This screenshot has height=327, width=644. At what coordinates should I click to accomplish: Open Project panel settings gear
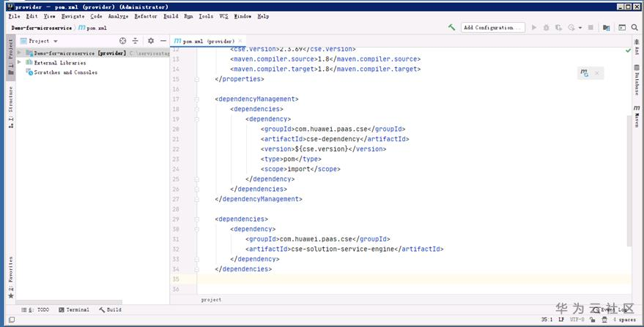click(151, 41)
